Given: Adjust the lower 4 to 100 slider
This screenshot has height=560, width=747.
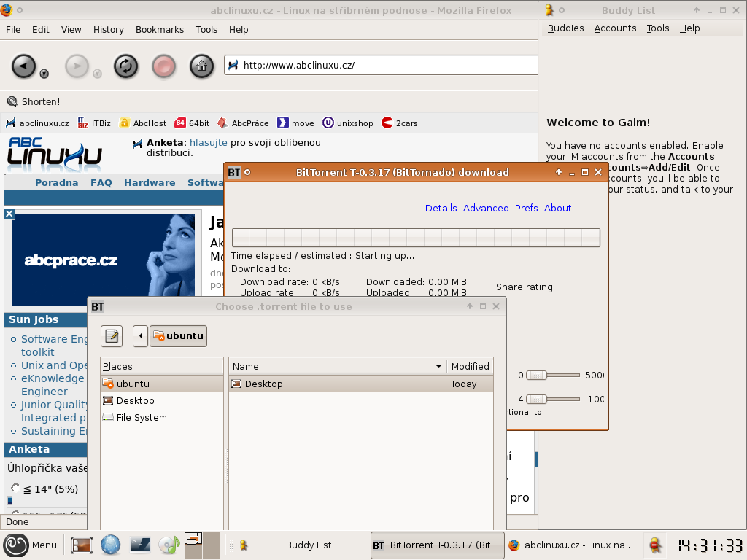Looking at the screenshot, I should click(553, 399).
